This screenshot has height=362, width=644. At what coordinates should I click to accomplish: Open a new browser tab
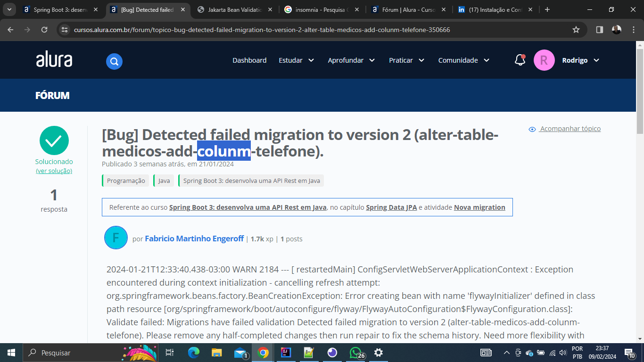point(547,9)
